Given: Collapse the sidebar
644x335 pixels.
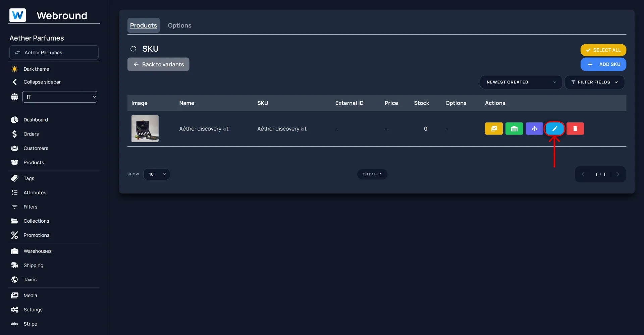Looking at the screenshot, I should (42, 82).
